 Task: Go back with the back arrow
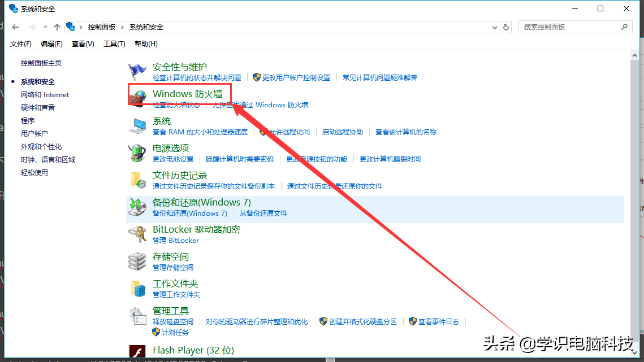click(15, 27)
